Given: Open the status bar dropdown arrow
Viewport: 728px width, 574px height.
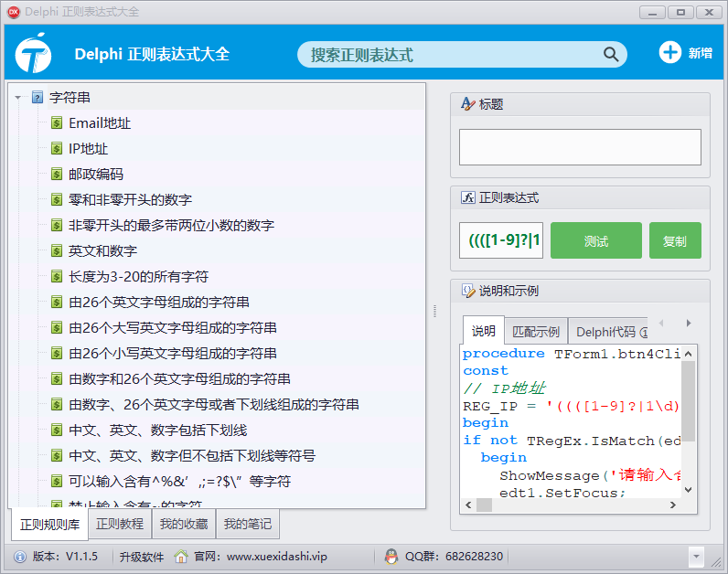Looking at the screenshot, I should (696, 556).
